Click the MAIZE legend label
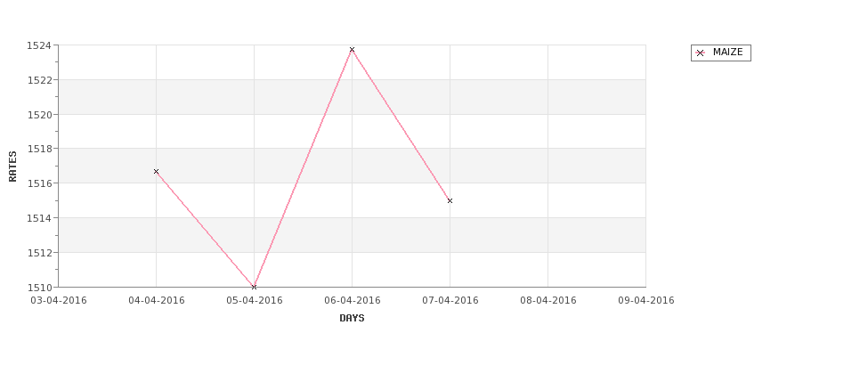The image size is (868, 382). coord(727,53)
